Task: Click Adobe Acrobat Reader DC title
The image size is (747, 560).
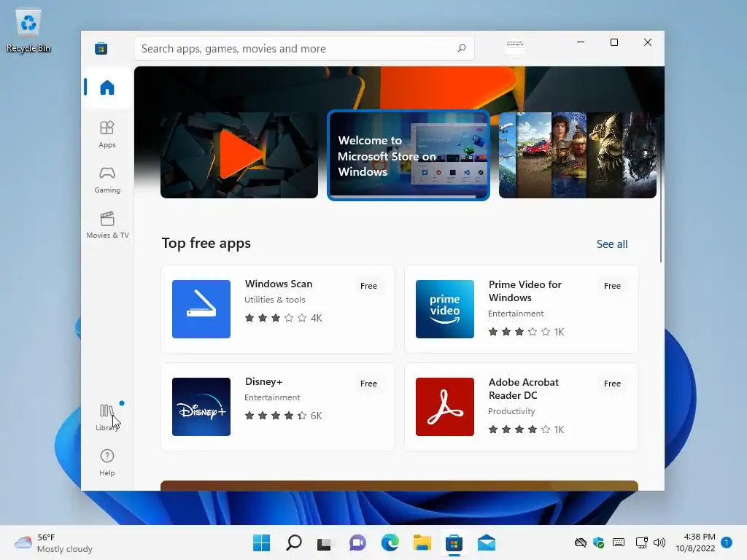Action: [x=524, y=389]
